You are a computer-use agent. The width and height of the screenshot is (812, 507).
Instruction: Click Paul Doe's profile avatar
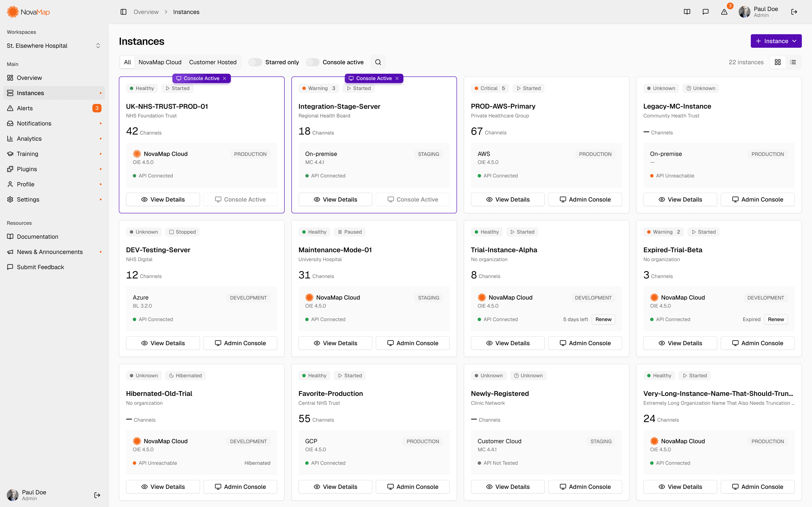pos(744,12)
